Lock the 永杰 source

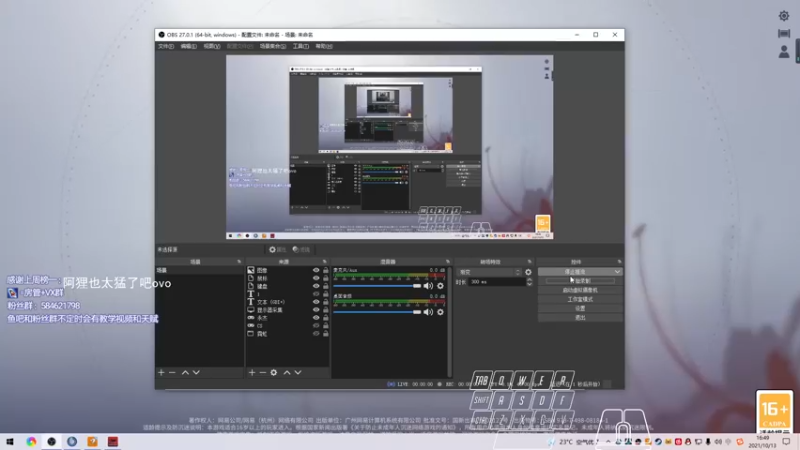tap(326, 318)
